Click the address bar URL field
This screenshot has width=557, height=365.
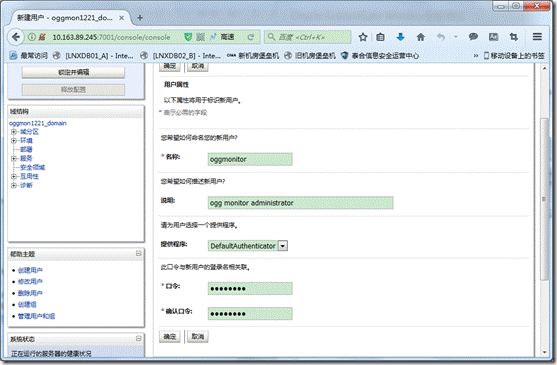point(110,37)
